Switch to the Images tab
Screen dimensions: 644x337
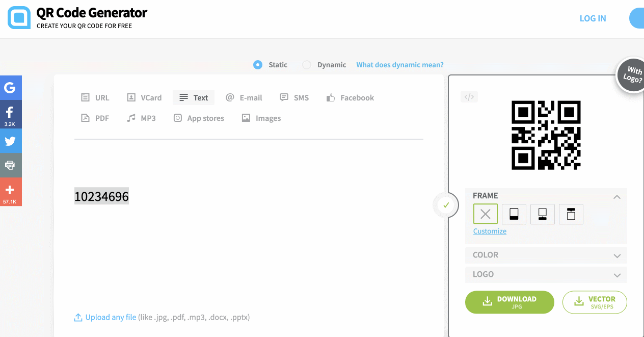[x=261, y=118]
